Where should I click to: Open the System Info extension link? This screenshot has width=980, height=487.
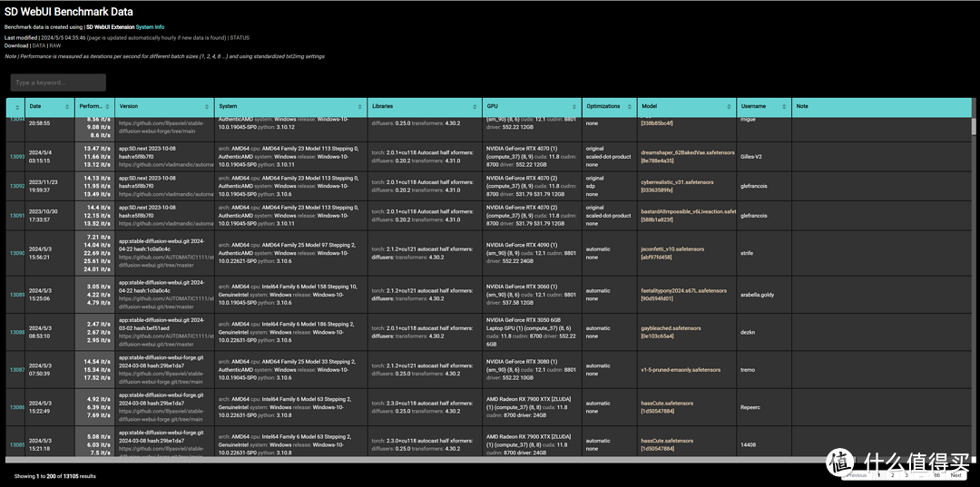click(x=150, y=27)
